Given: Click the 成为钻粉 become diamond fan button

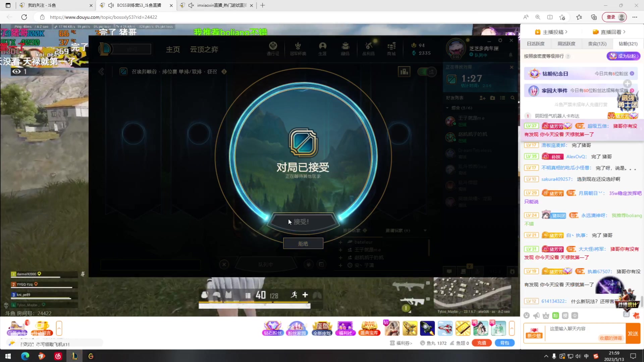Looking at the screenshot, I should click(x=624, y=56).
